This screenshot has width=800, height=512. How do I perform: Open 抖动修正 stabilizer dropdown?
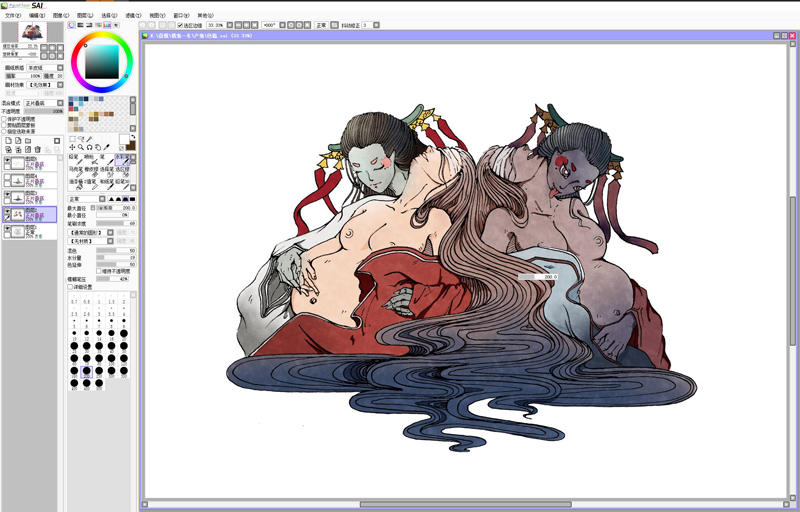[x=376, y=24]
